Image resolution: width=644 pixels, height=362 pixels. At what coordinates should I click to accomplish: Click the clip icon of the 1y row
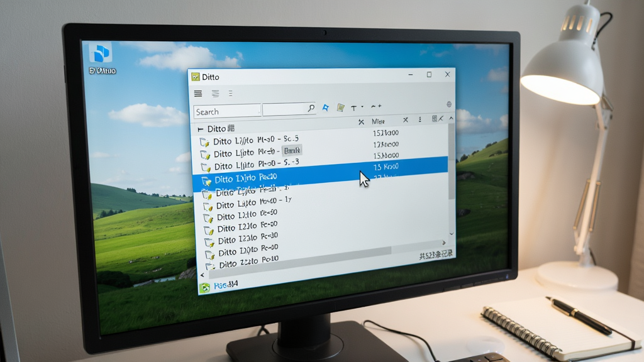click(x=208, y=206)
